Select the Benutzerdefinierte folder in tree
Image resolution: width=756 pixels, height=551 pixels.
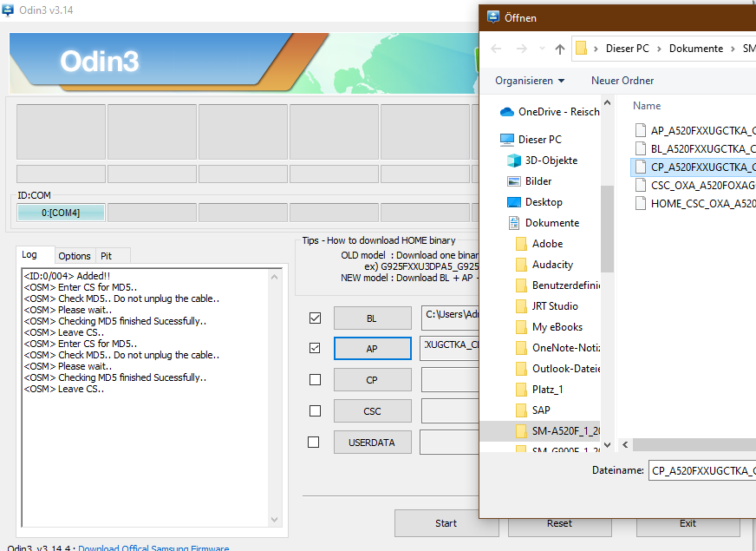click(558, 285)
